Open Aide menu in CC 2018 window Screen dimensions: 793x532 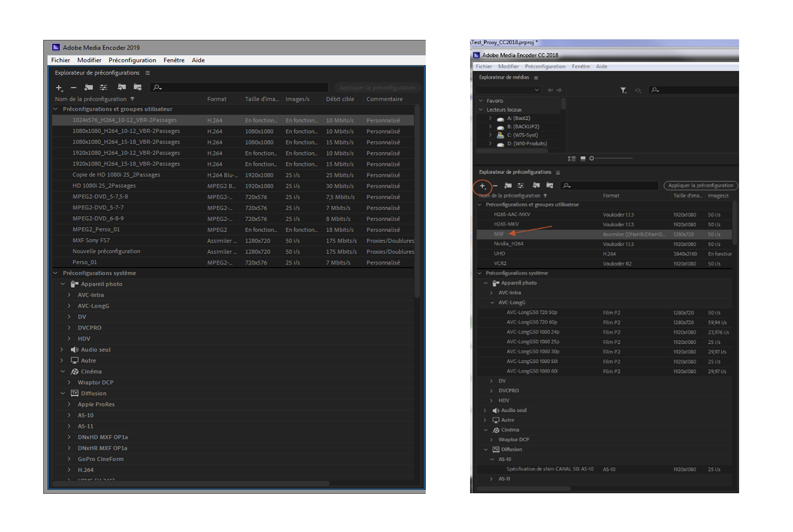pos(601,66)
